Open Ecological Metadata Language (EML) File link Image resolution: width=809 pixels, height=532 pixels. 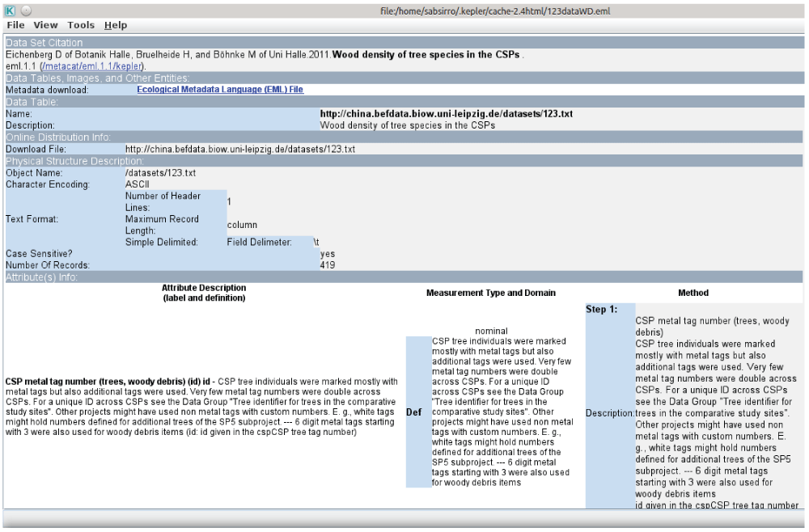point(220,90)
